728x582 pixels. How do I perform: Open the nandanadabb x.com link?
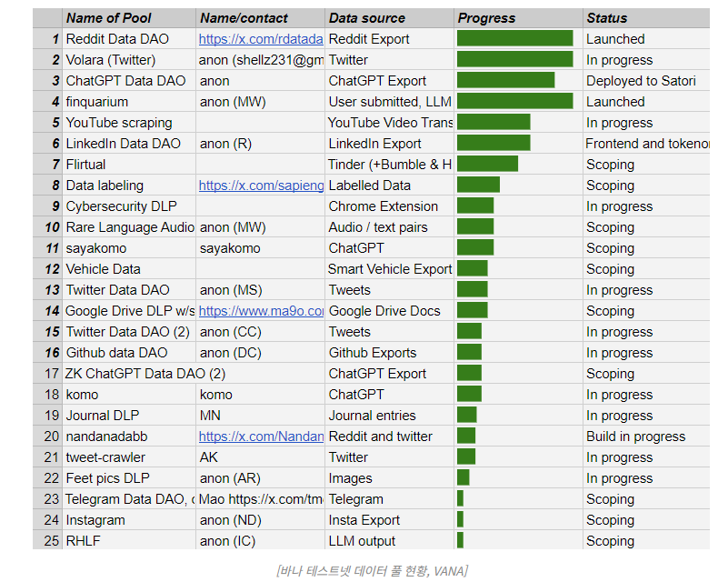(x=261, y=436)
